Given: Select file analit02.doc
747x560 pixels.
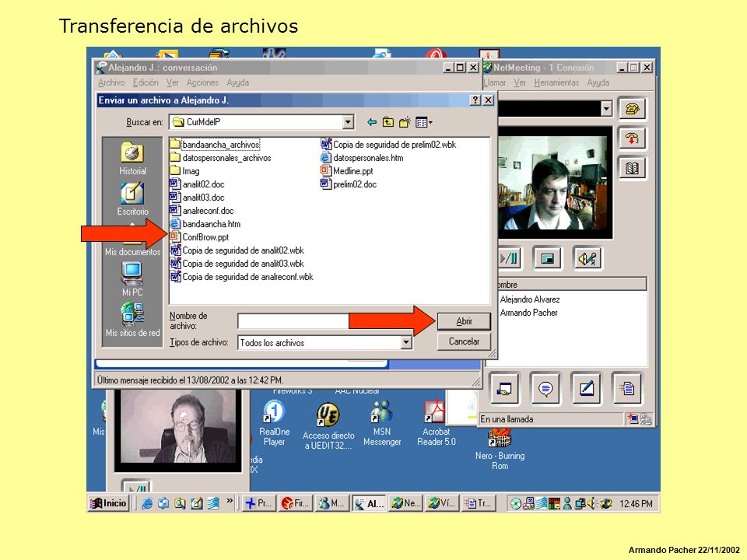Looking at the screenshot, I should (197, 184).
